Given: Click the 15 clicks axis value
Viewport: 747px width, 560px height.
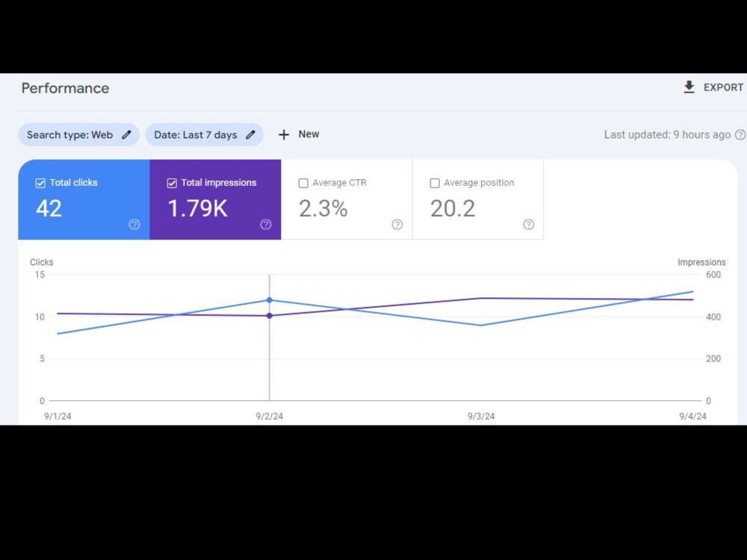Looking at the screenshot, I should [40, 275].
